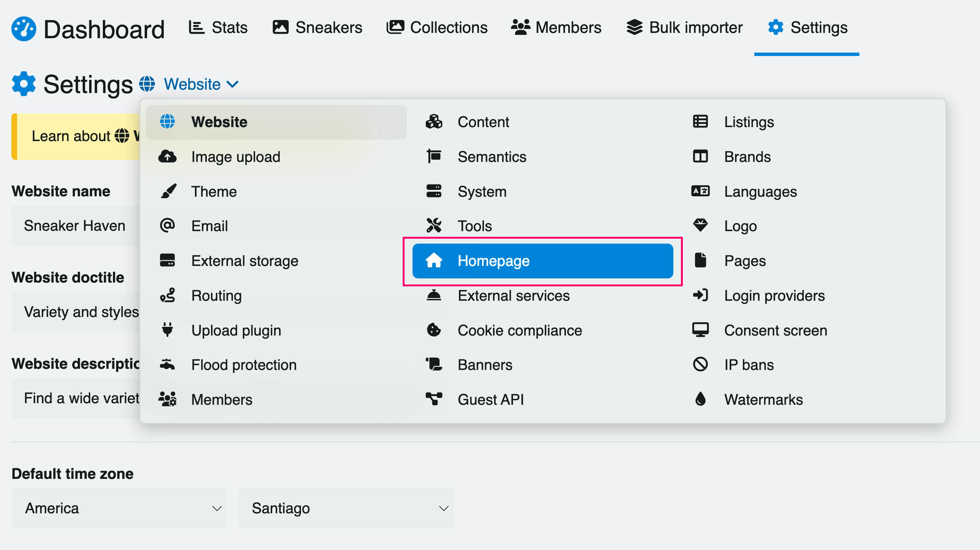Click the Website name input field
980x550 pixels.
tap(76, 226)
